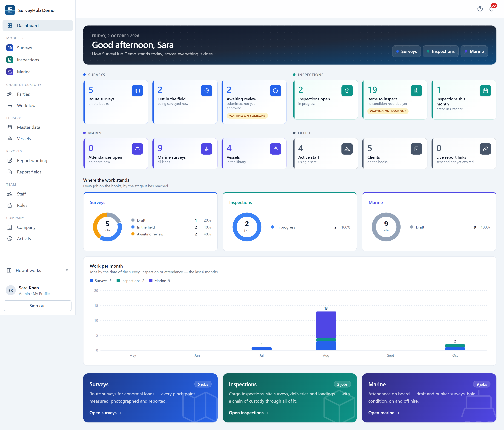Toggle the Surveys series in chart legend

pos(100,281)
